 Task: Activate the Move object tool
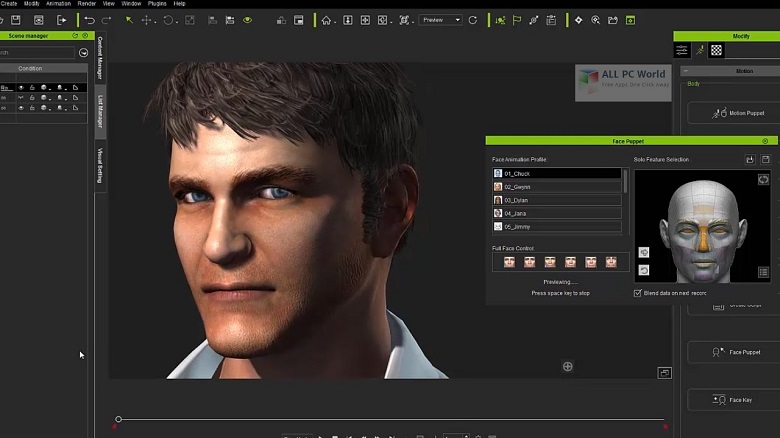click(146, 20)
